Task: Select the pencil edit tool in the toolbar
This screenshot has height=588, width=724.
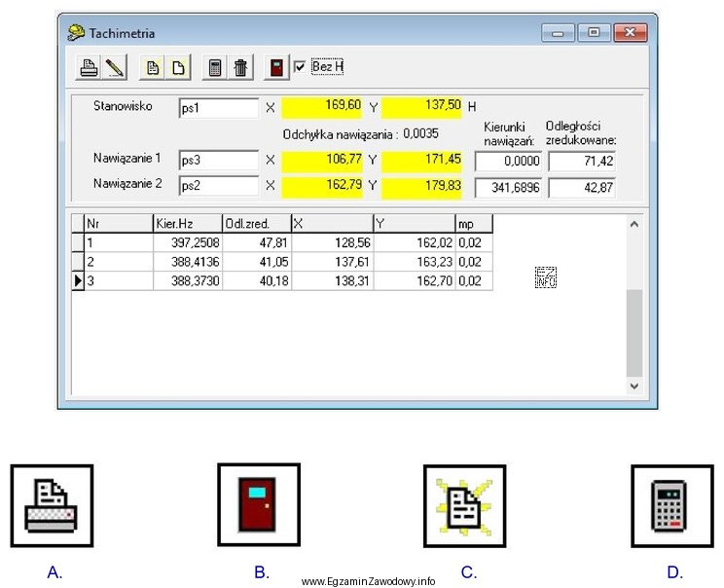Action: pyautogui.click(x=114, y=68)
